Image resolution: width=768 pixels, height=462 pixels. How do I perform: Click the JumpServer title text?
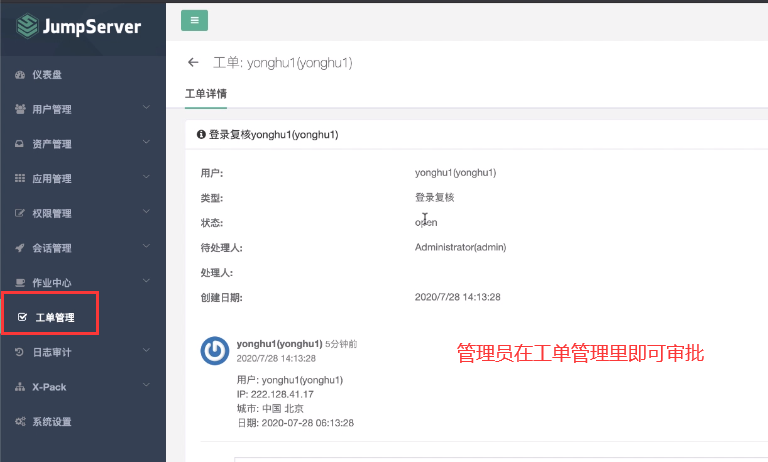(92, 26)
